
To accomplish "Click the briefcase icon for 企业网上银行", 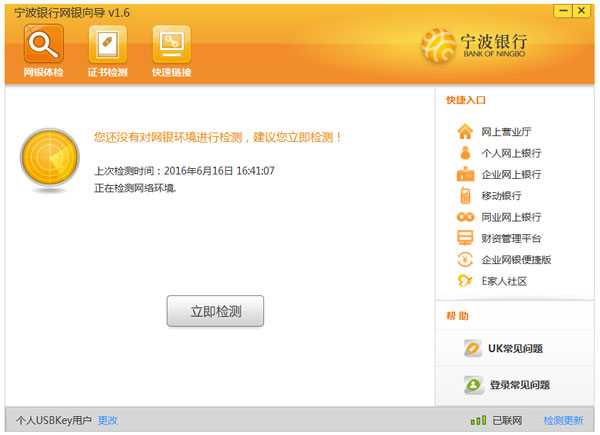I will tap(465, 174).
